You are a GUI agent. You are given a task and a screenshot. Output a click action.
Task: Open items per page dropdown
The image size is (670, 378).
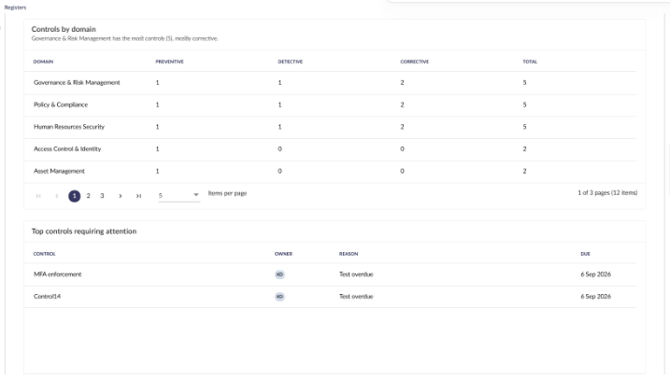pyautogui.click(x=179, y=196)
